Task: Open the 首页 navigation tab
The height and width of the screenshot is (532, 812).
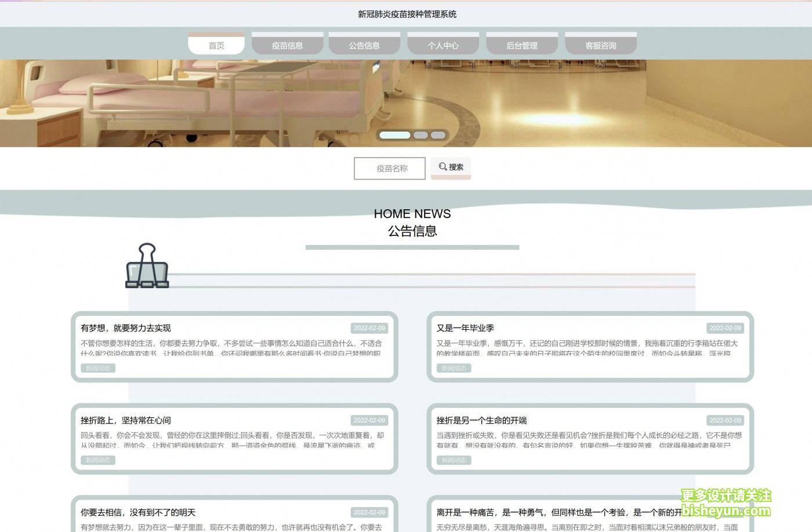Action: (216, 43)
